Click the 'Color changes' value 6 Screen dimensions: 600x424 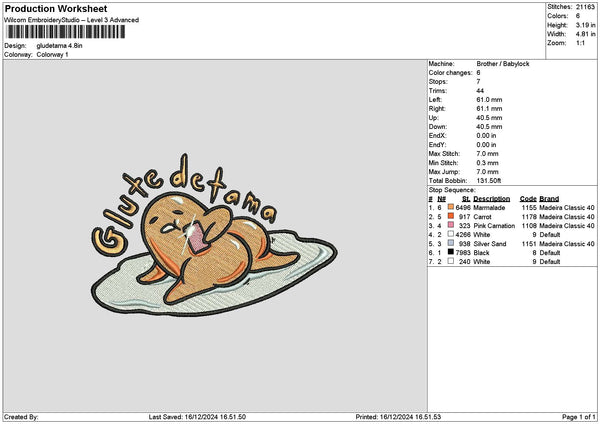(x=478, y=73)
